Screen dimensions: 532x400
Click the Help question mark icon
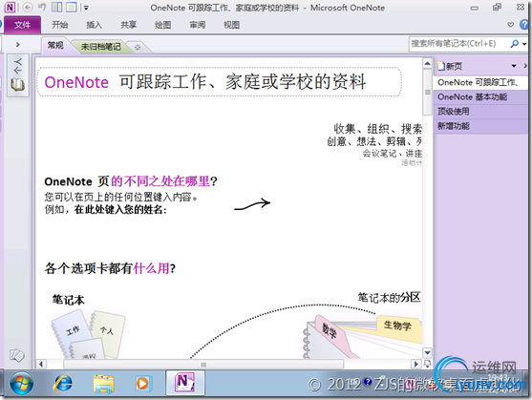[x=524, y=25]
